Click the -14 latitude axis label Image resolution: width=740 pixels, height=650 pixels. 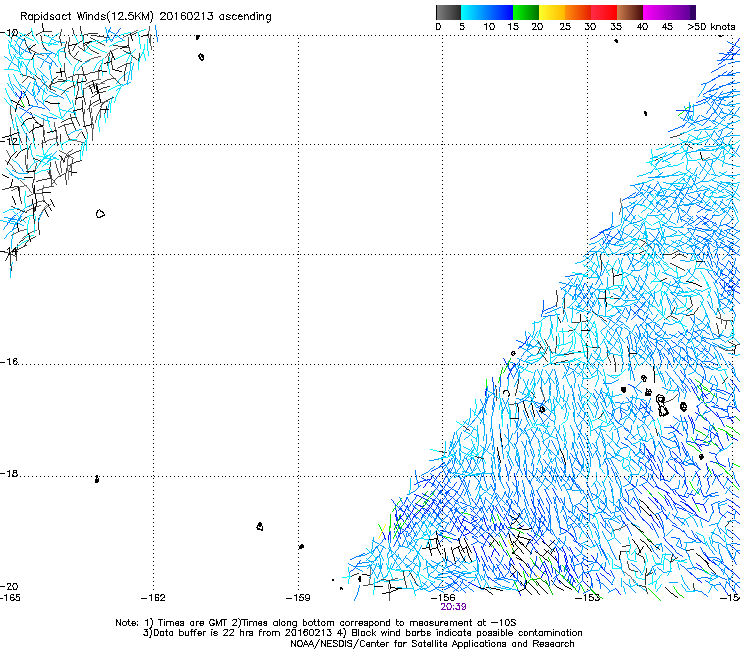click(9, 251)
